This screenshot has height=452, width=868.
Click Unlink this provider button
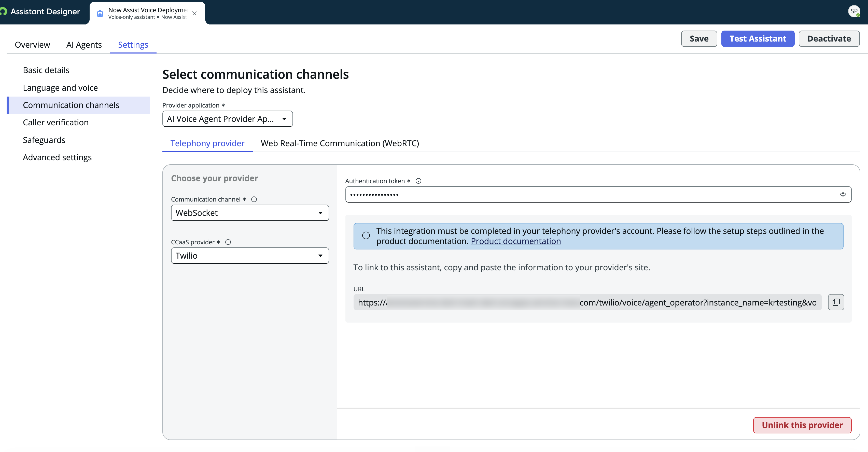point(802,425)
